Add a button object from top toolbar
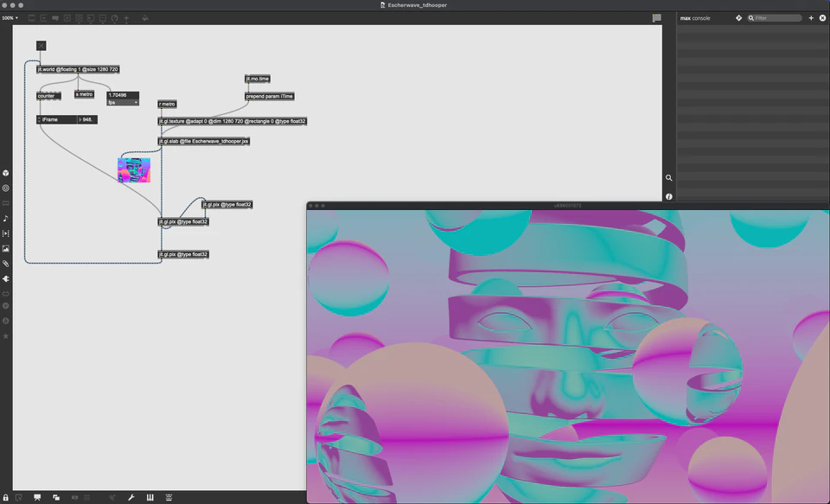The height and width of the screenshot is (504, 830). pos(79,18)
